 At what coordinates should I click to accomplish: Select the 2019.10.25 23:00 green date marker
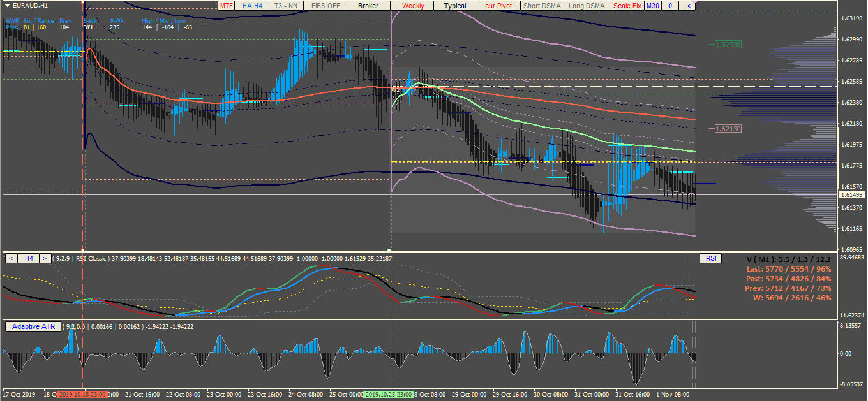389,395
